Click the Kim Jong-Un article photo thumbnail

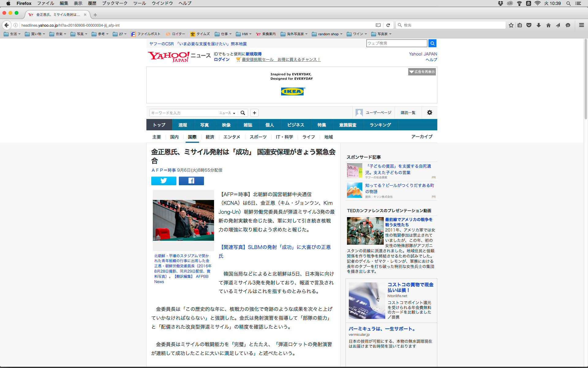coord(183,220)
